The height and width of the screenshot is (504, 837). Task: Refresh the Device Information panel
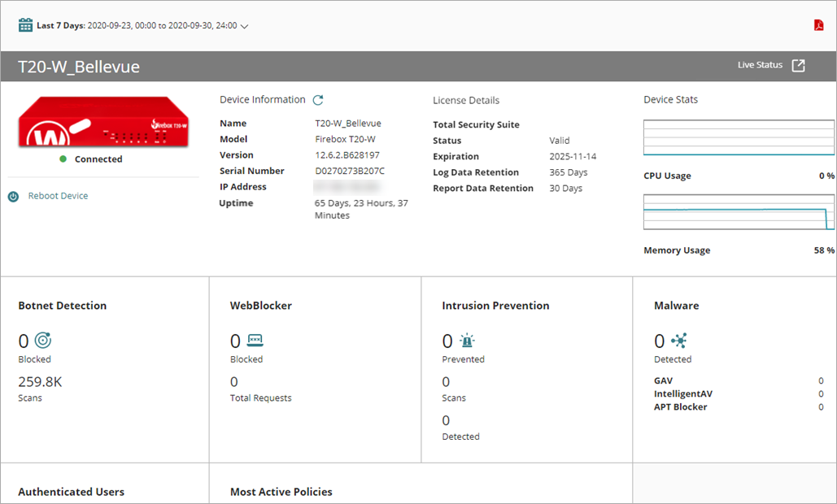click(x=318, y=99)
